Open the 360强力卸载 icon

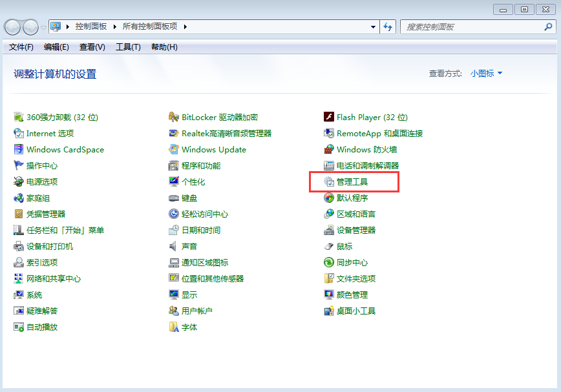pos(19,117)
